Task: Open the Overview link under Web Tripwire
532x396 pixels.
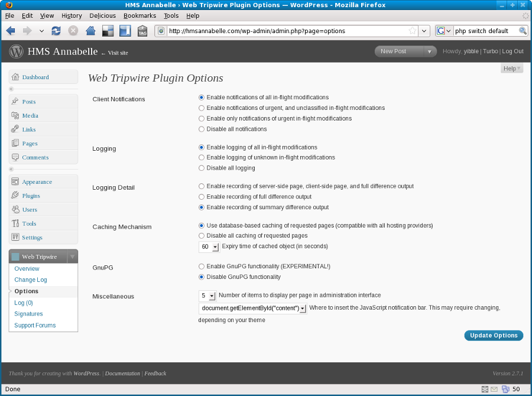Action: pos(27,268)
